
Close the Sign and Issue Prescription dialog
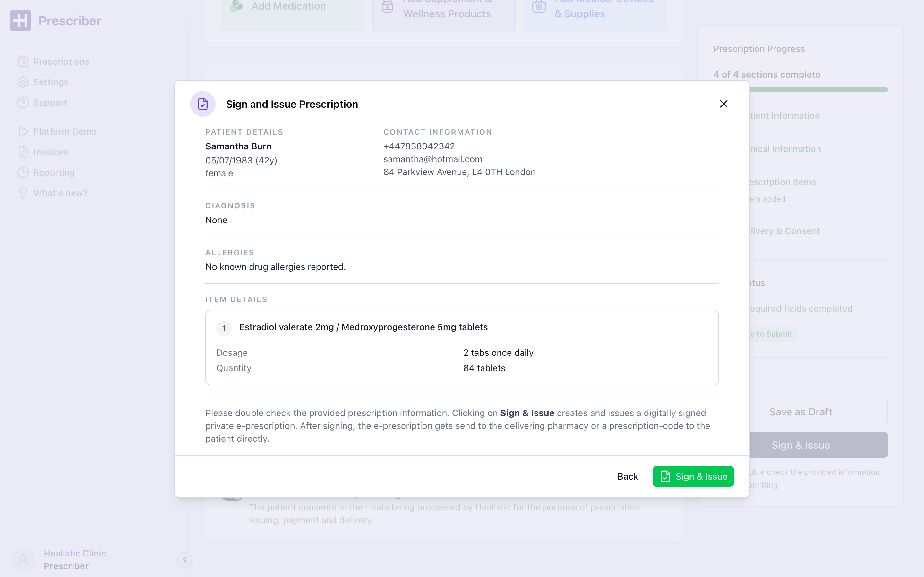tap(723, 104)
